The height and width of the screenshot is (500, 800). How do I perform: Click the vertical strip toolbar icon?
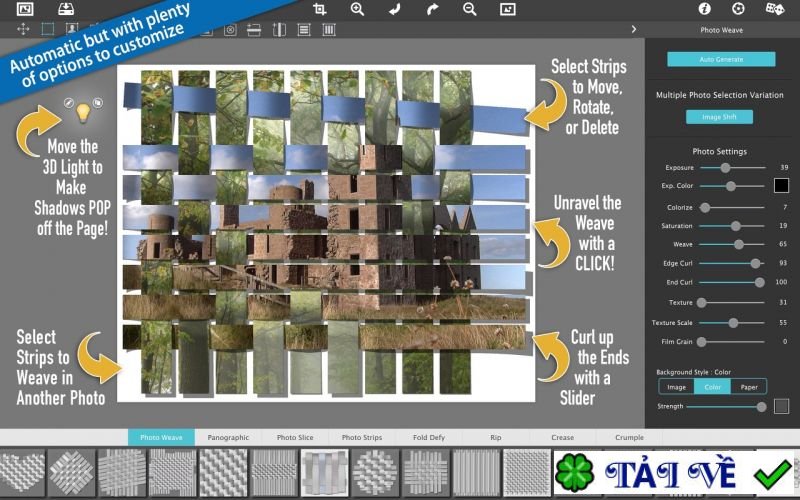(279, 30)
